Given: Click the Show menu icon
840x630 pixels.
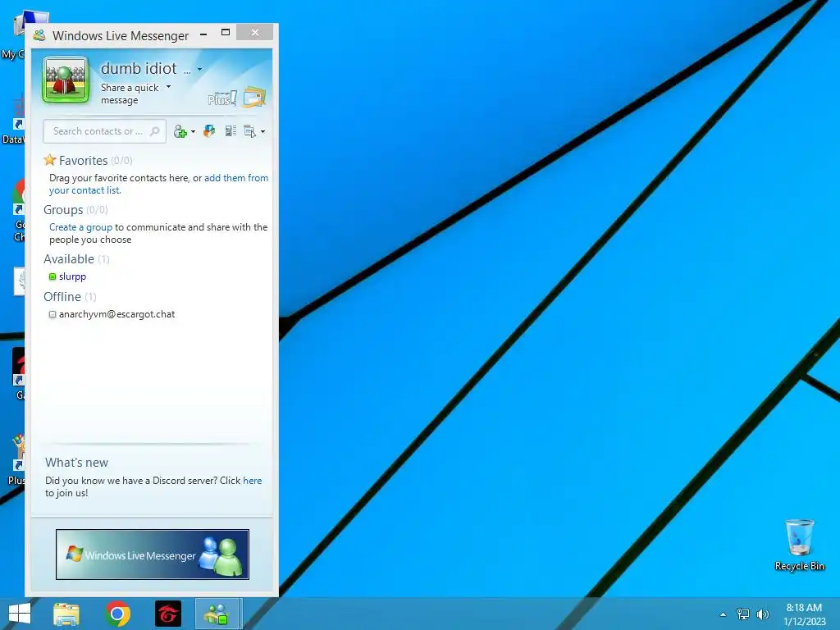Looking at the screenshot, I should tap(250, 131).
